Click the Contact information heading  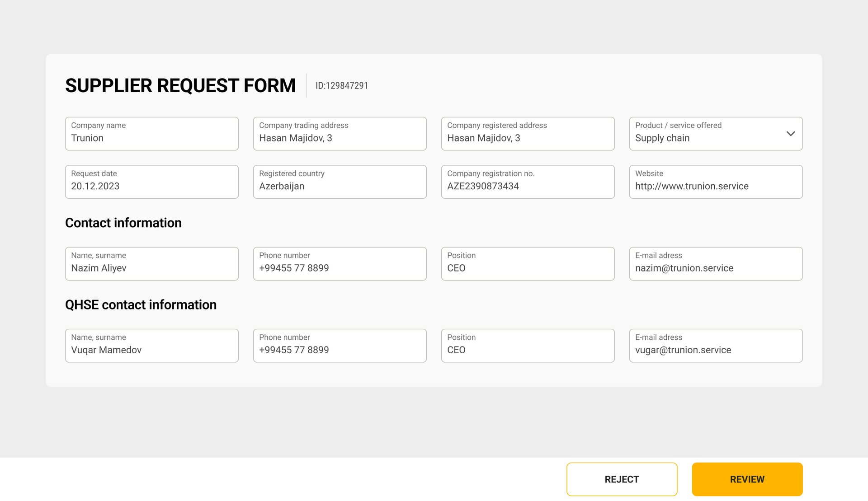pyautogui.click(x=123, y=223)
